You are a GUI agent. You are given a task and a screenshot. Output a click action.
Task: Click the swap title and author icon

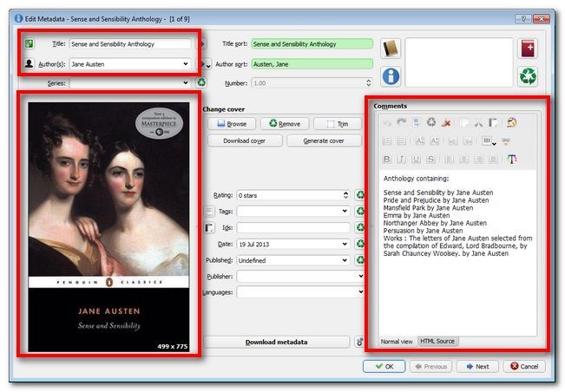[x=29, y=43]
